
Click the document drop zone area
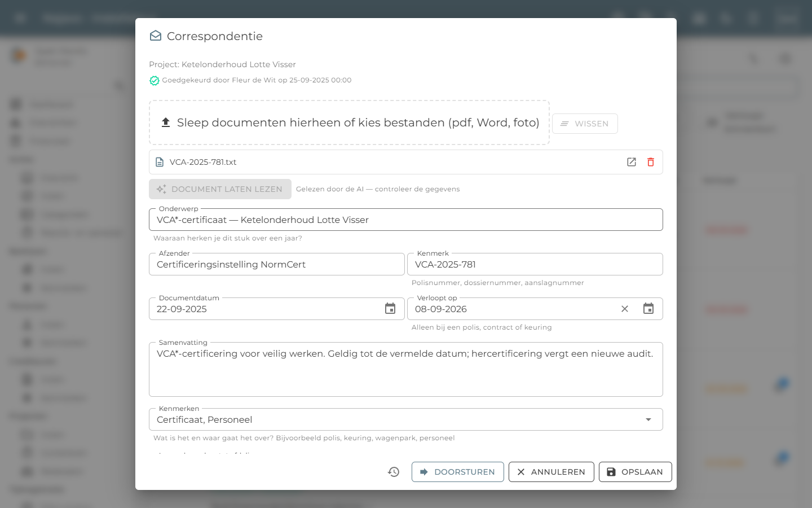349,122
